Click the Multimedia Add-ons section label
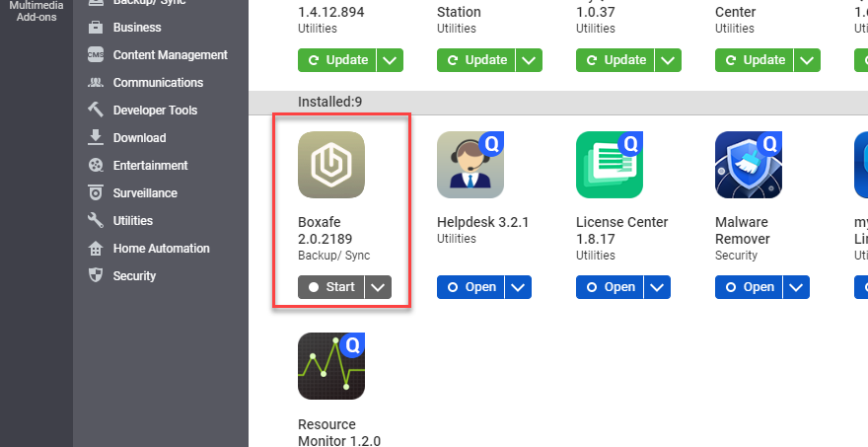This screenshot has width=868, height=447. click(x=36, y=12)
